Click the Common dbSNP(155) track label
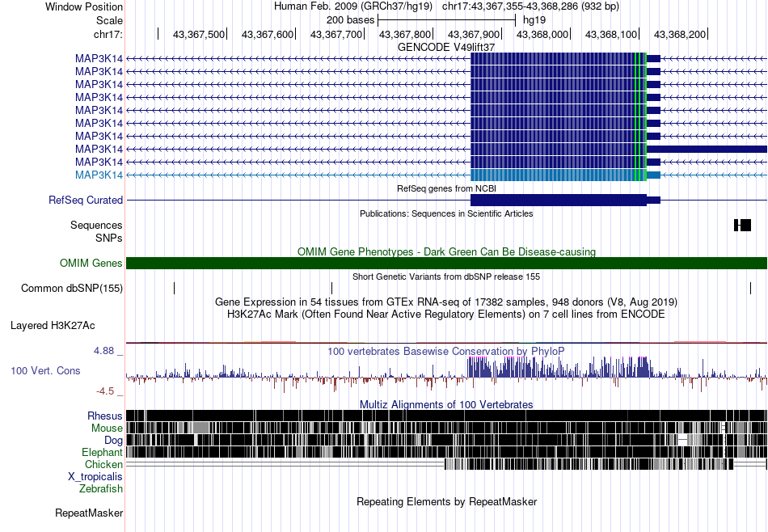 point(72,288)
